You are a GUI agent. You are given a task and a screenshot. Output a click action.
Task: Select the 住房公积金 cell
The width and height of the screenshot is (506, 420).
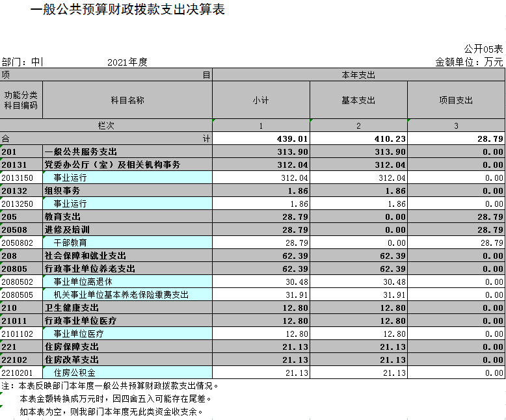point(127,373)
